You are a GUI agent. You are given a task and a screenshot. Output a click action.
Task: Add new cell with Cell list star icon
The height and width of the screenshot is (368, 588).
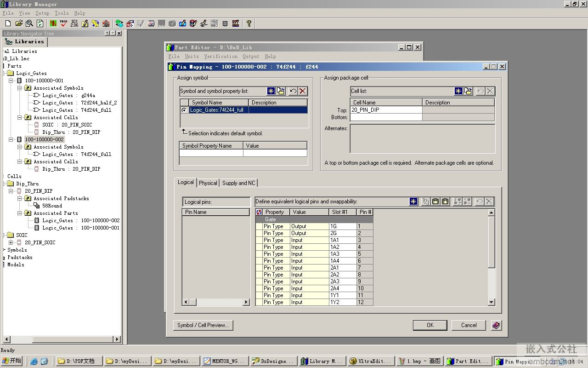458,91
